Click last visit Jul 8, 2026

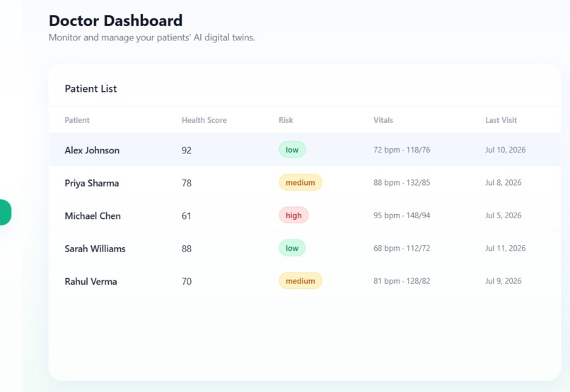pos(503,182)
